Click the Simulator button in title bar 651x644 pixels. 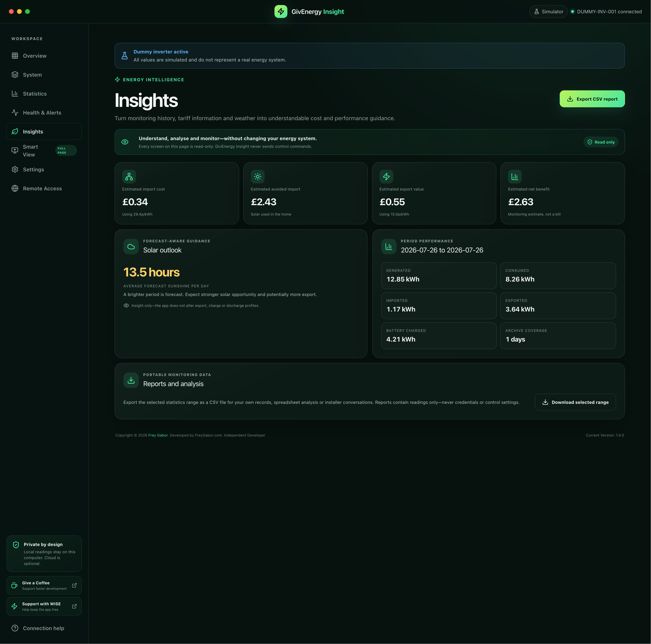point(549,11)
